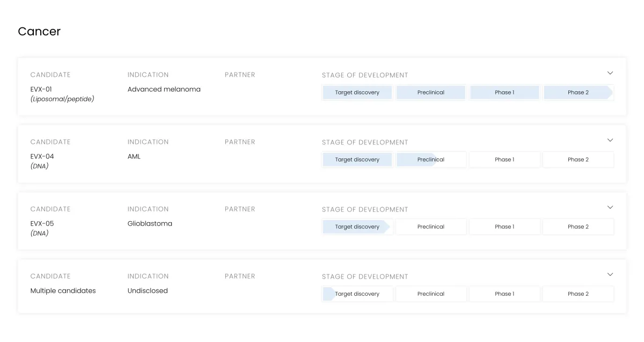This screenshot has width=644, height=342.
Task: Click the Candidate header above EVX-05
Action: pyautogui.click(x=50, y=209)
